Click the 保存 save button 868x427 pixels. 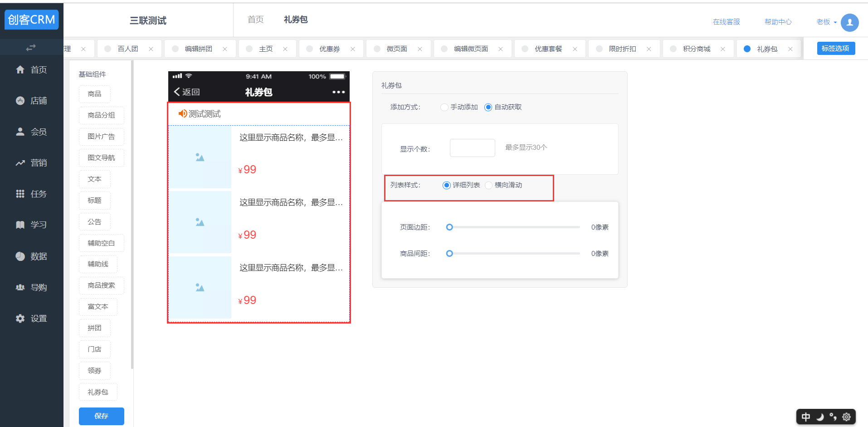point(102,416)
